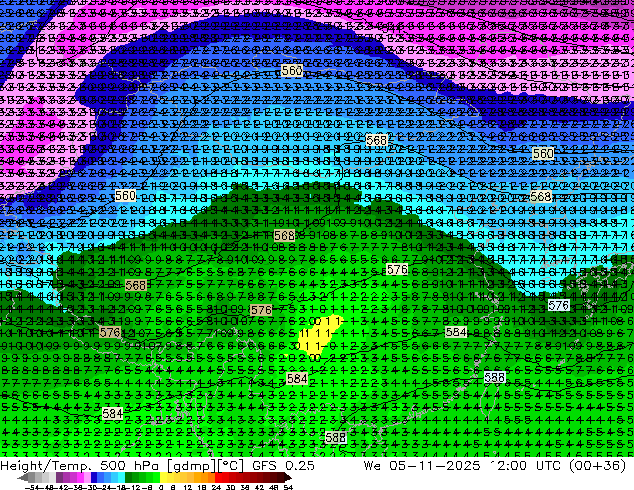
Task: Click the "54" legend tick label at the warm end
Action: pyautogui.click(x=287, y=487)
